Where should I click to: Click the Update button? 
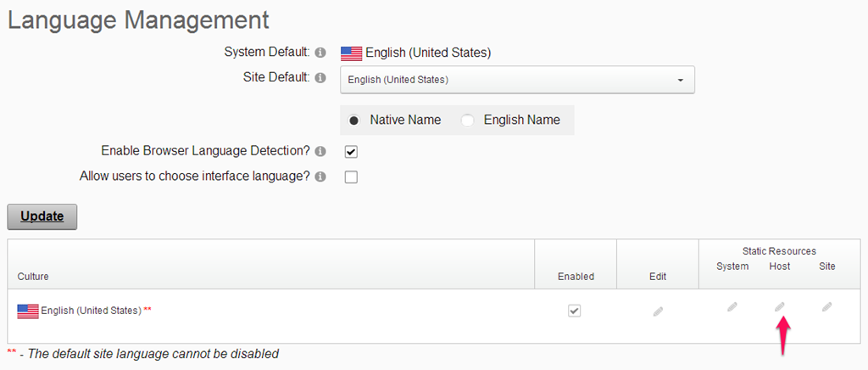pyautogui.click(x=42, y=216)
